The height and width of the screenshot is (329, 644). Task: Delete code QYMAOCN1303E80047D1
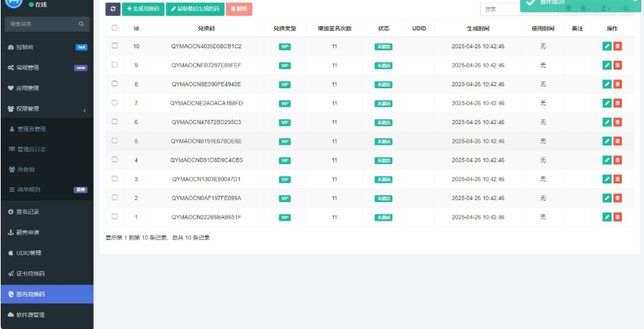coord(617,179)
